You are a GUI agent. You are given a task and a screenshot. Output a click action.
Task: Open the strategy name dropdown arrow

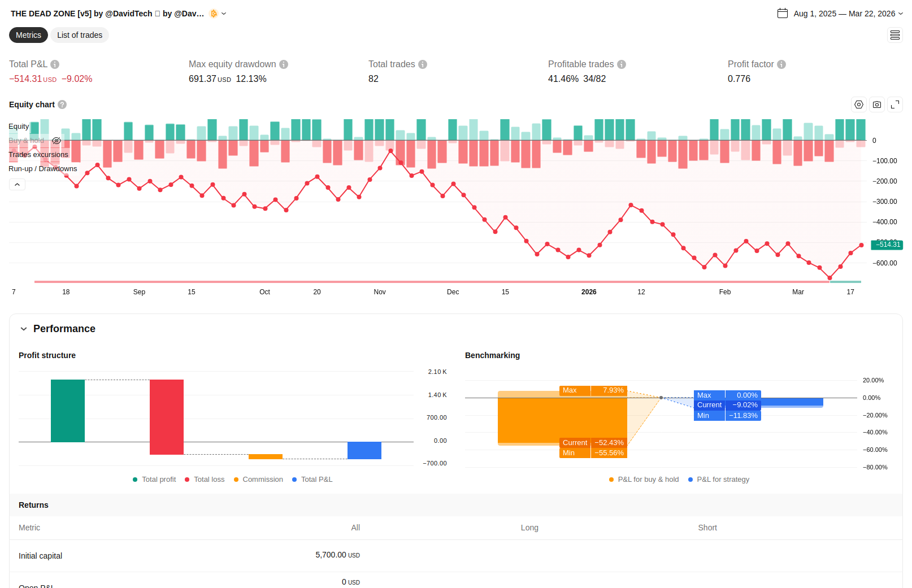224,14
